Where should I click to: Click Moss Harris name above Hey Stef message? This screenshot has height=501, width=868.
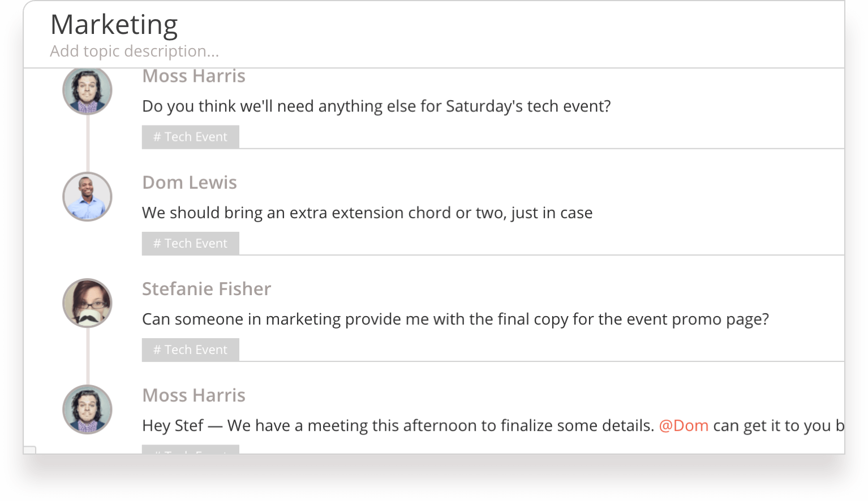coord(194,395)
